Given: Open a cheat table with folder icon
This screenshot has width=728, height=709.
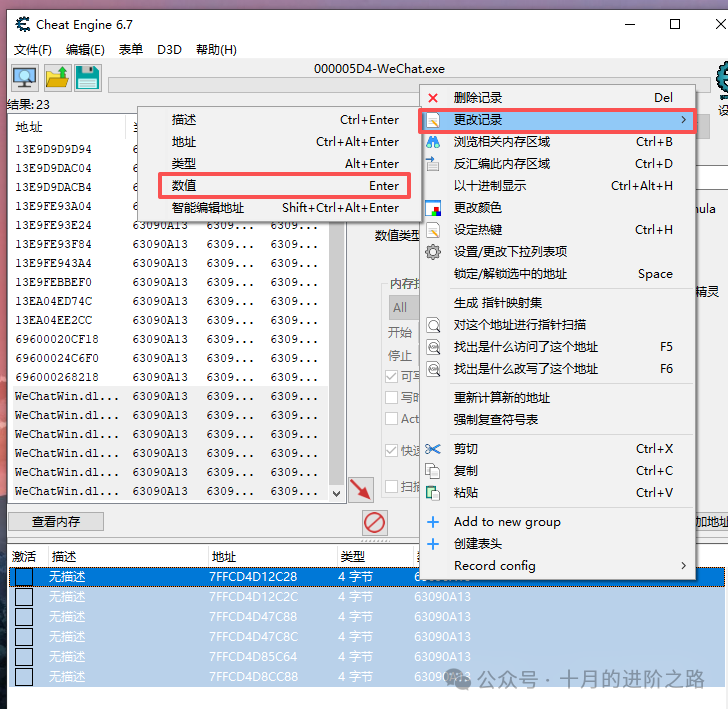Looking at the screenshot, I should (x=57, y=78).
